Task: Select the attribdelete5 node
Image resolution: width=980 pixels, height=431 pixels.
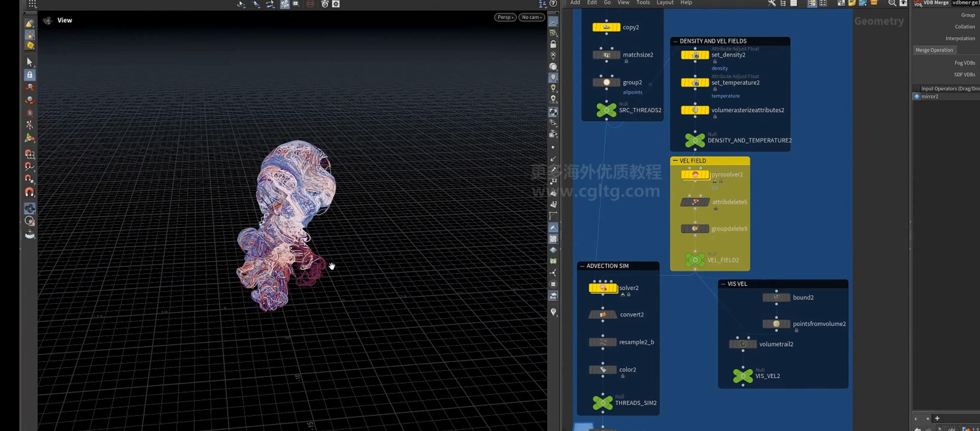Action: (695, 202)
